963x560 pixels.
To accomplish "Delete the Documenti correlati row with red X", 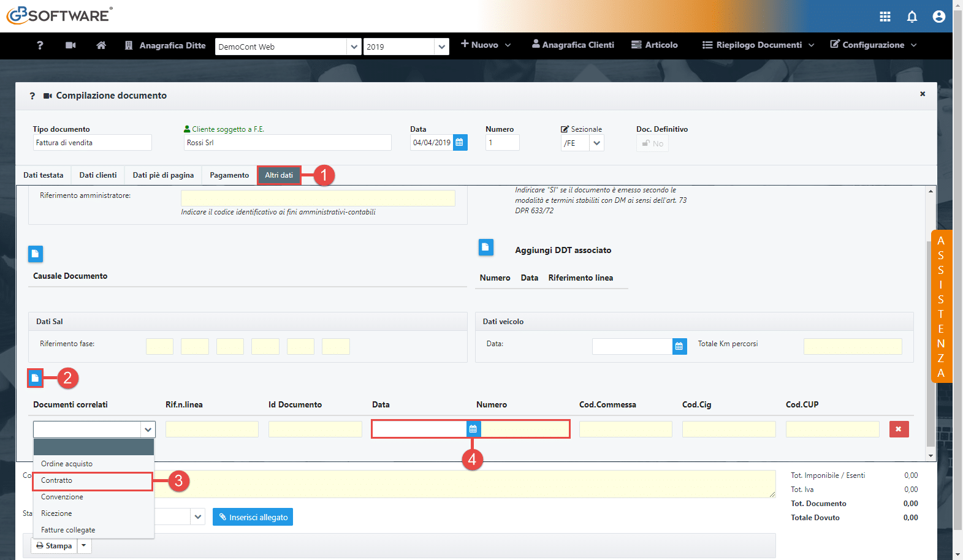I will (899, 429).
